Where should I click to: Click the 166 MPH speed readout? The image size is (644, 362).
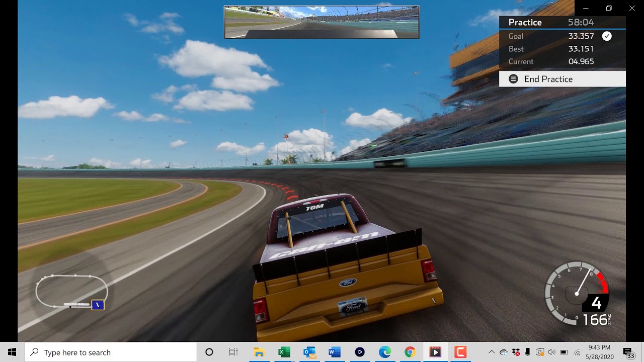tap(597, 319)
